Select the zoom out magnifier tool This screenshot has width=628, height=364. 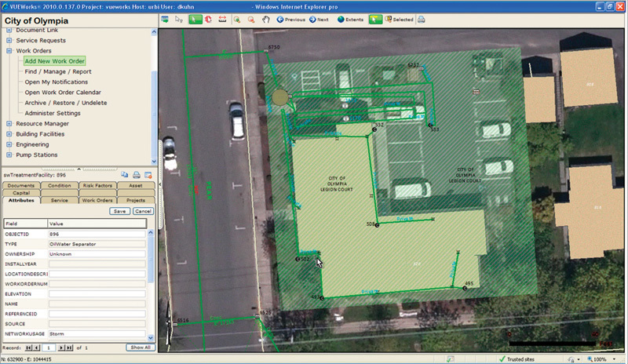coord(250,19)
